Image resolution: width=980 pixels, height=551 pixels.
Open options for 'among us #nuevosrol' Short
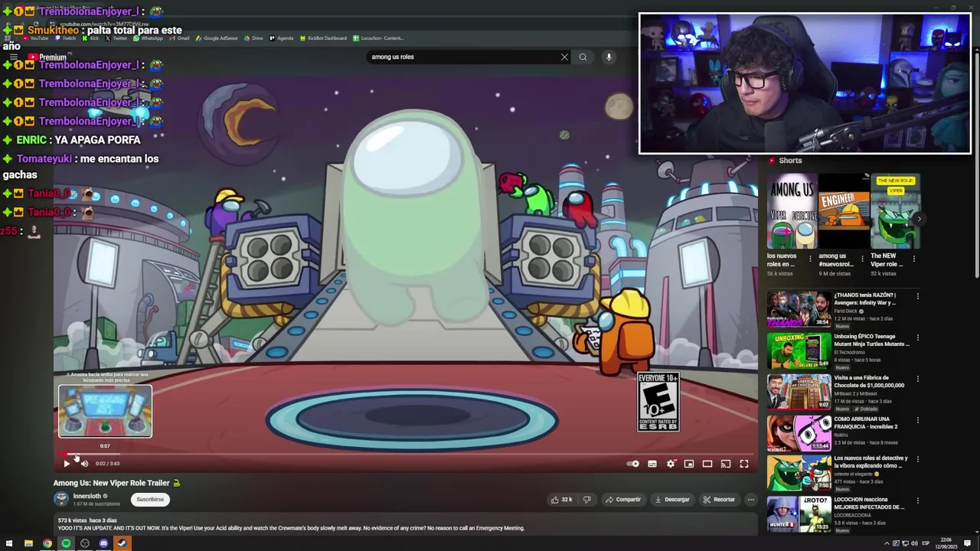863,259
